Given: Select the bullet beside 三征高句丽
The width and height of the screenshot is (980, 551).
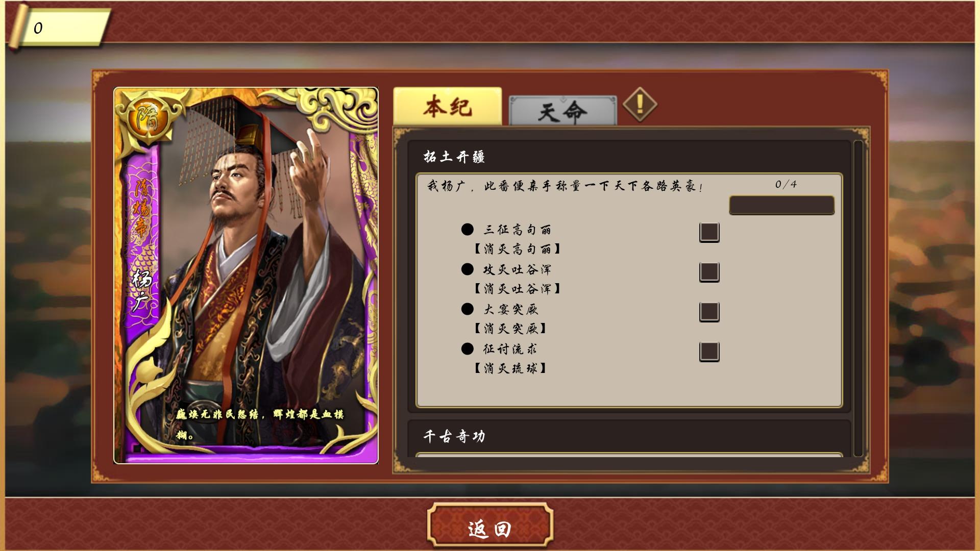Looking at the screenshot, I should (x=467, y=230).
